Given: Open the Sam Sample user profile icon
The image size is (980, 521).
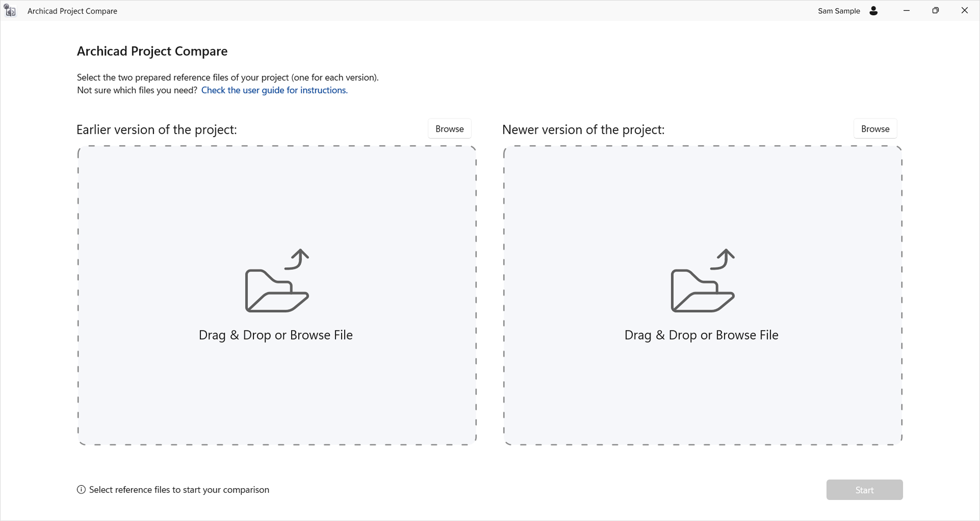Looking at the screenshot, I should (874, 11).
